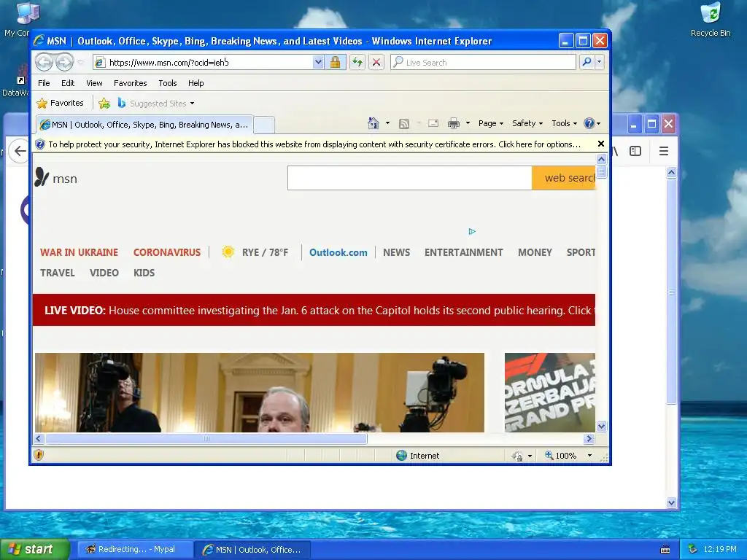747x560 pixels.
Task: Open MONEY navigation link
Action: click(535, 252)
